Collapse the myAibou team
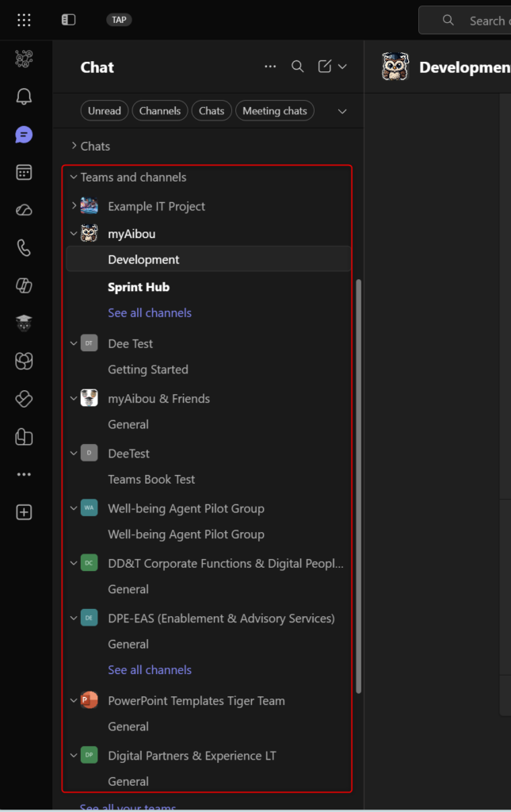This screenshot has width=511, height=812. coord(74,234)
